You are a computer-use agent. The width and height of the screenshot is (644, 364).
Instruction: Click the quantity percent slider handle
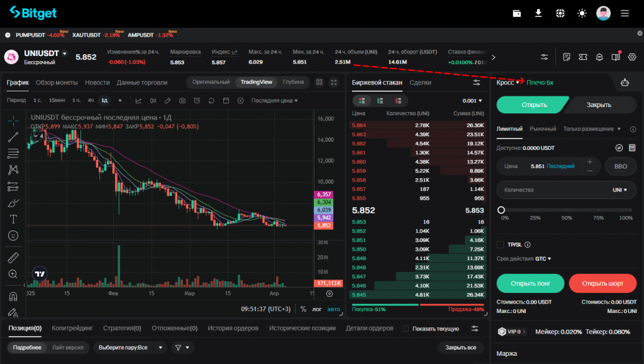tap(501, 210)
